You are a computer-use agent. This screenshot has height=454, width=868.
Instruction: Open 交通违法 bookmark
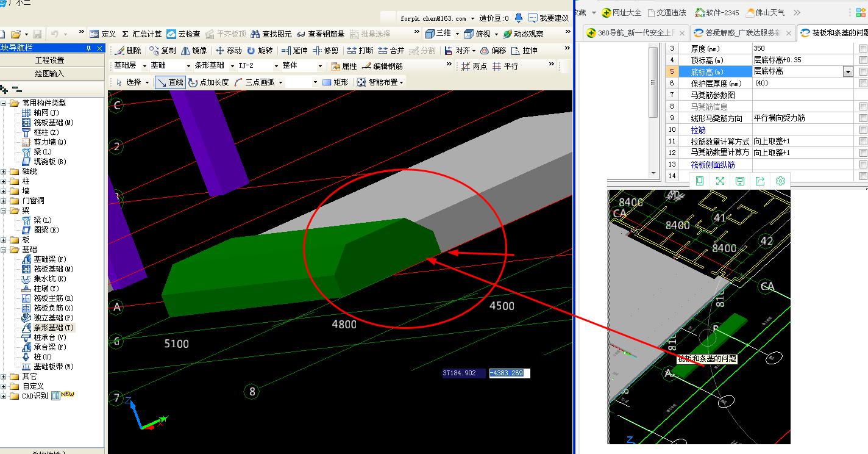667,12
